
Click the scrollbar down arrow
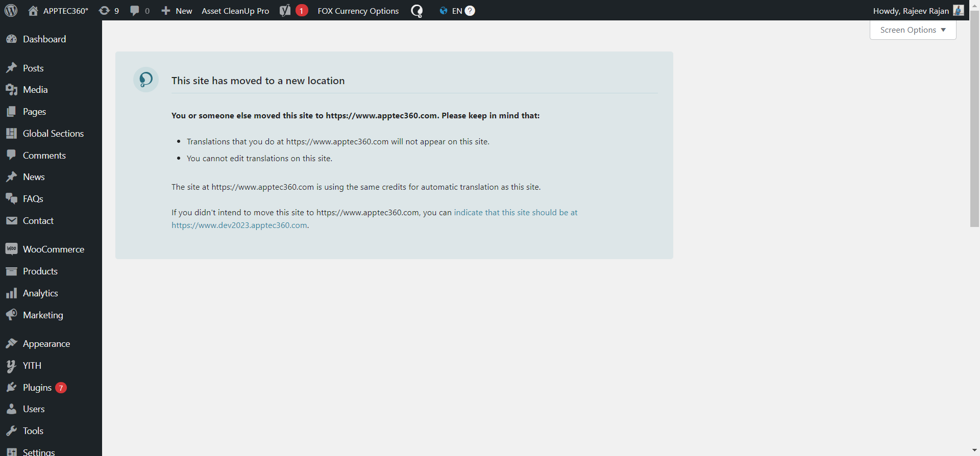click(x=974, y=451)
